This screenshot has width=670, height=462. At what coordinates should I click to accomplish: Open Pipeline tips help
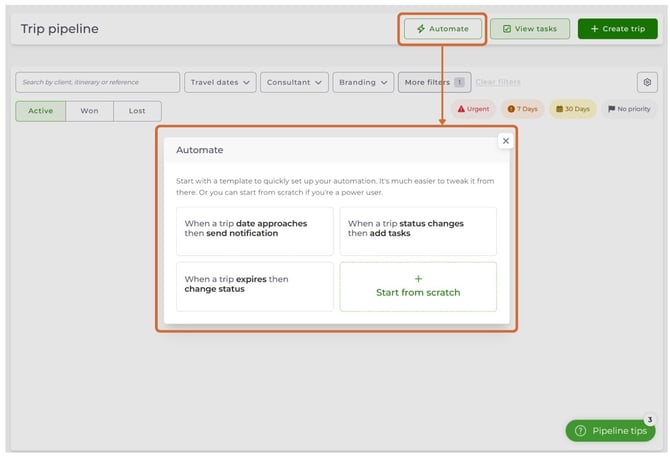click(610, 430)
